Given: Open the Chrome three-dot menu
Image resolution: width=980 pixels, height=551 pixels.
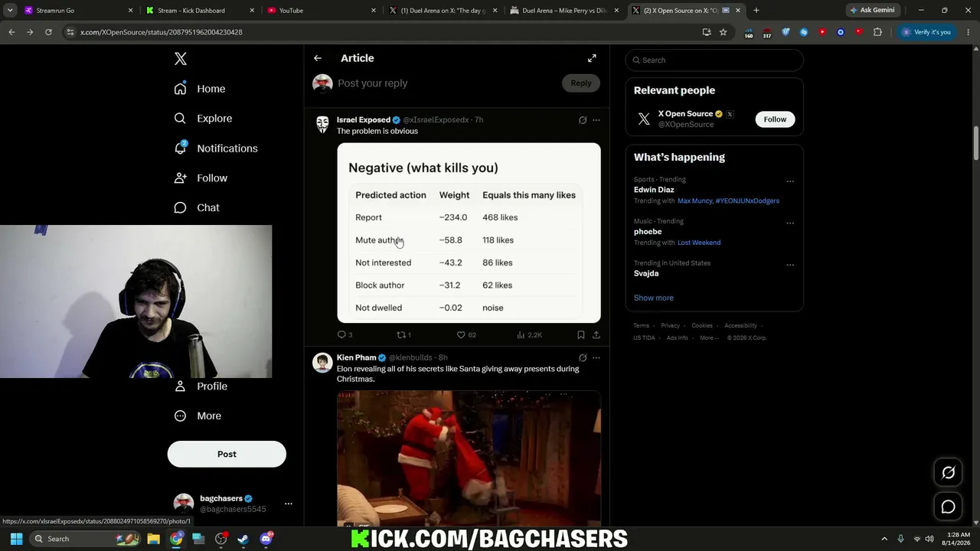Looking at the screenshot, I should pyautogui.click(x=968, y=32).
